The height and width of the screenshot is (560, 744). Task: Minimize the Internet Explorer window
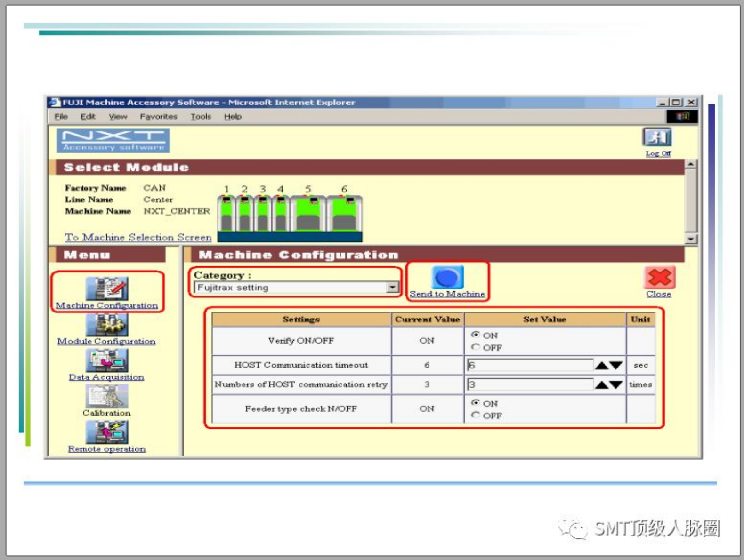pos(663,102)
